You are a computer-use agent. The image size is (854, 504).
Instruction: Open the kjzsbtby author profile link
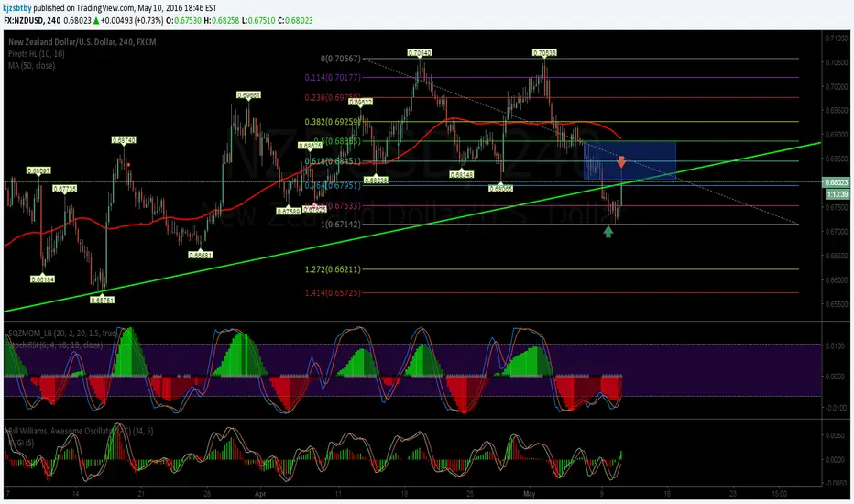(x=16, y=8)
